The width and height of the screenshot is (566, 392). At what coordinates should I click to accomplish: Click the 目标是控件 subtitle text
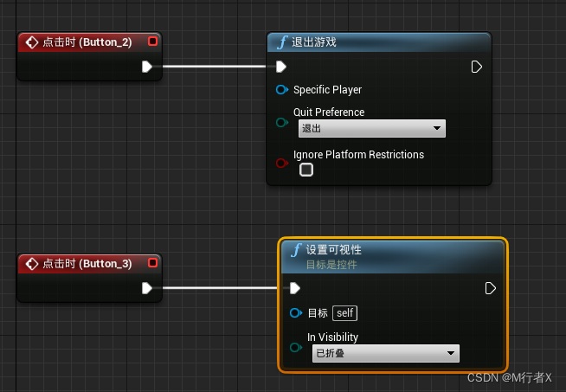(x=331, y=265)
